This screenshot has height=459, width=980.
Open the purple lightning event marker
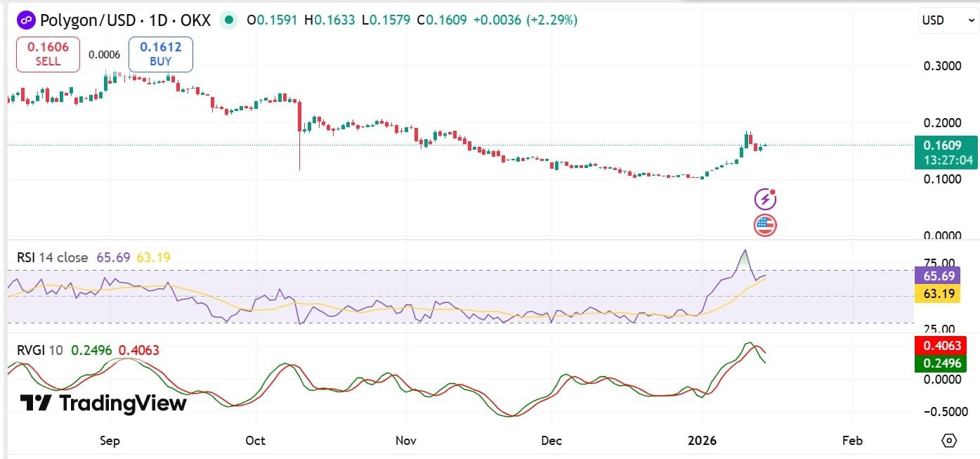(765, 200)
